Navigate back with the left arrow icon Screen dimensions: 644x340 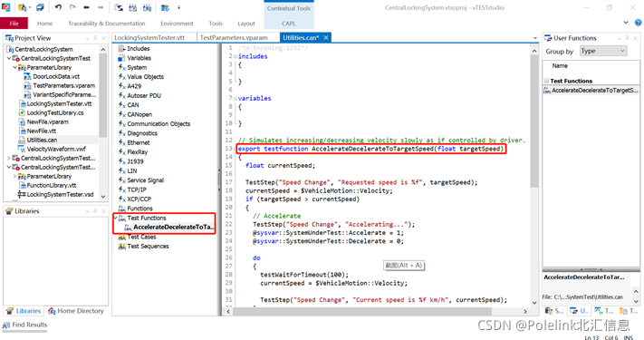tap(86, 7)
